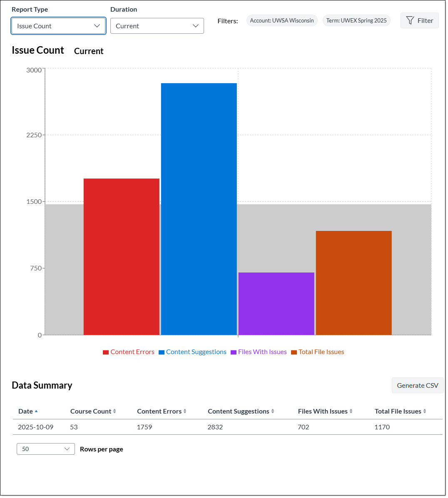Click the funnel icon on Filter button
This screenshot has width=448, height=498.
click(410, 20)
